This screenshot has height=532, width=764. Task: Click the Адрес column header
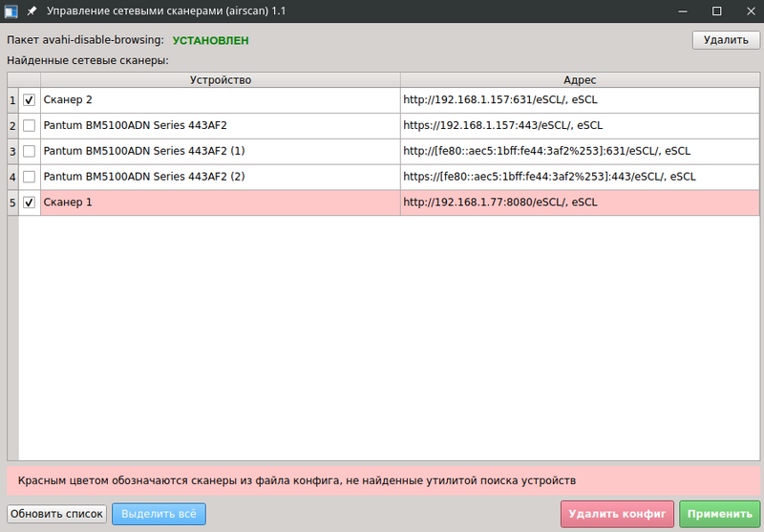click(580, 80)
